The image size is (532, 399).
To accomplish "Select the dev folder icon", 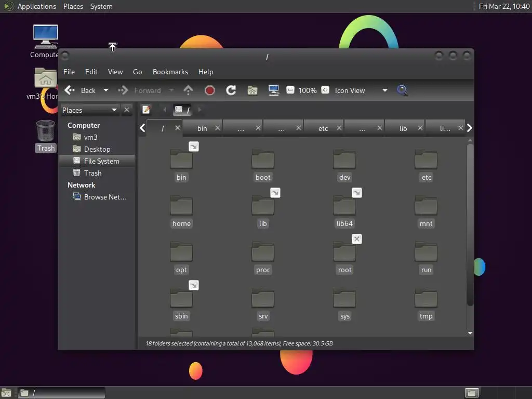I will [x=344, y=159].
